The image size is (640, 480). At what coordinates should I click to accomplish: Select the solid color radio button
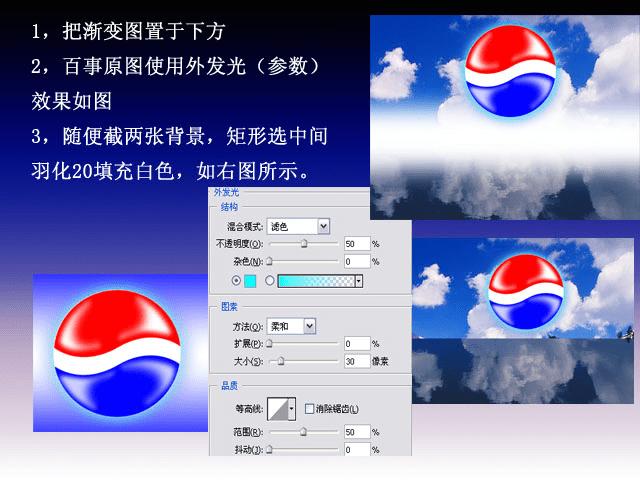(236, 281)
